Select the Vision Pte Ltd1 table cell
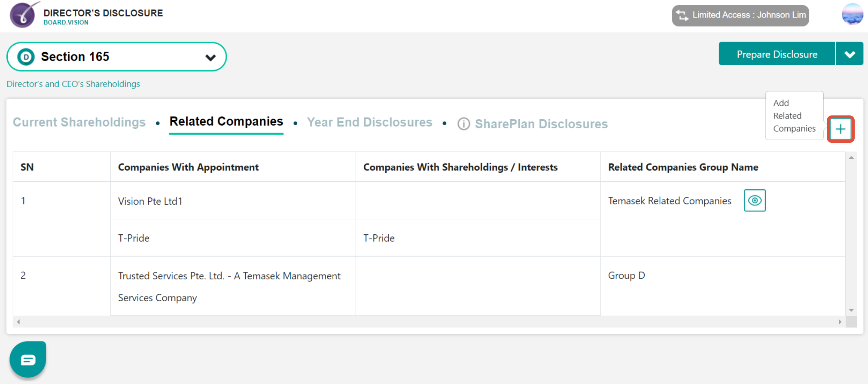The height and width of the screenshot is (384, 868). point(150,201)
